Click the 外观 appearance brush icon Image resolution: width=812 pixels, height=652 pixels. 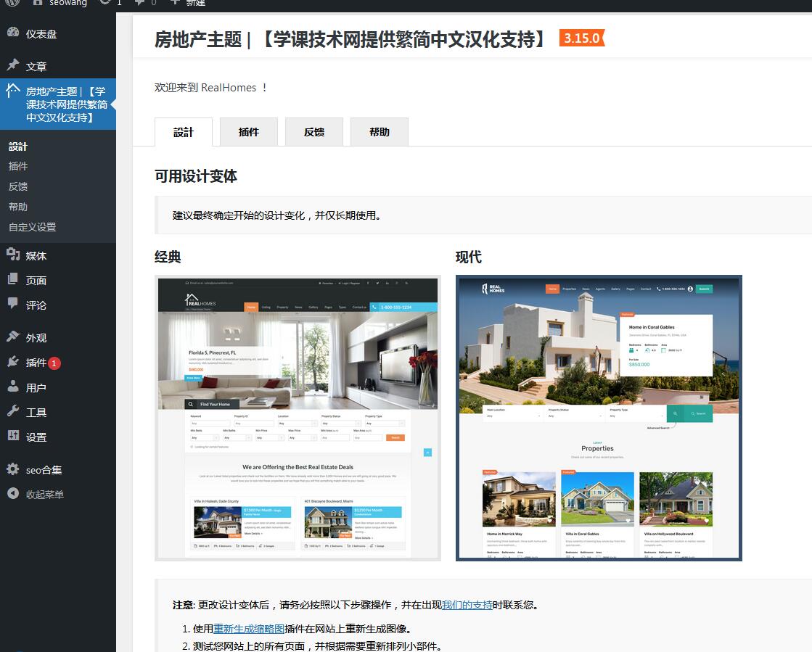click(13, 337)
